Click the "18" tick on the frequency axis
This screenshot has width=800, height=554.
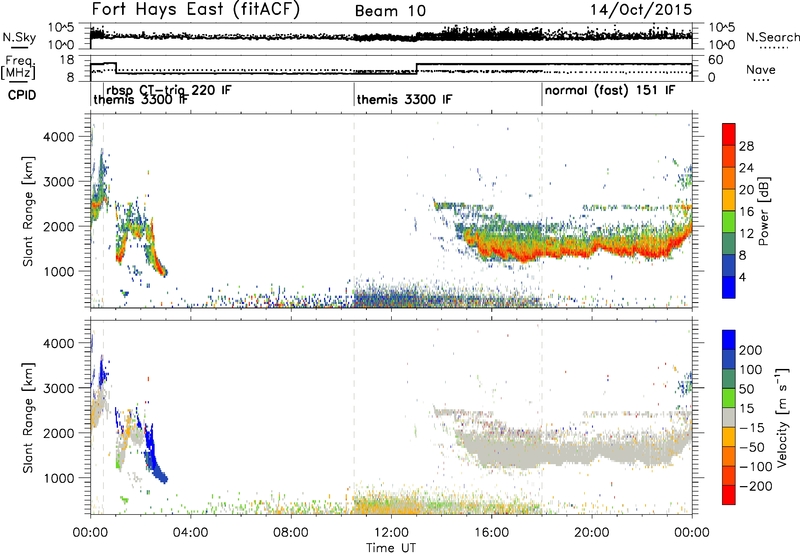pyautogui.click(x=67, y=60)
